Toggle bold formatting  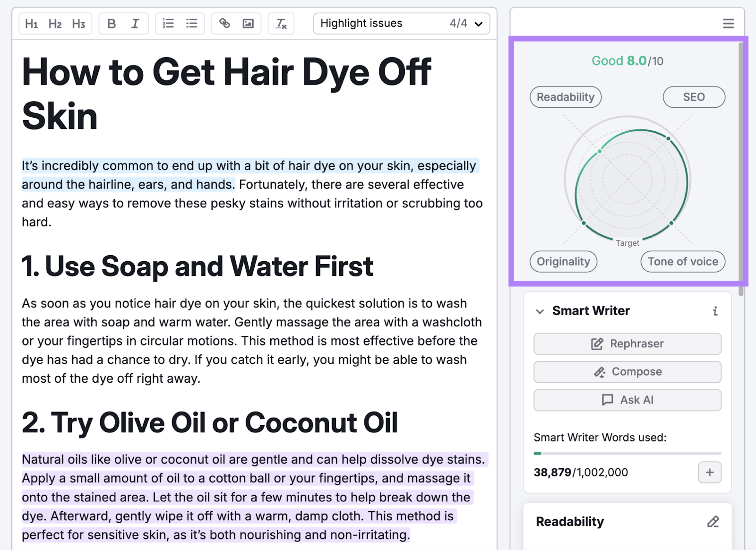pos(112,23)
